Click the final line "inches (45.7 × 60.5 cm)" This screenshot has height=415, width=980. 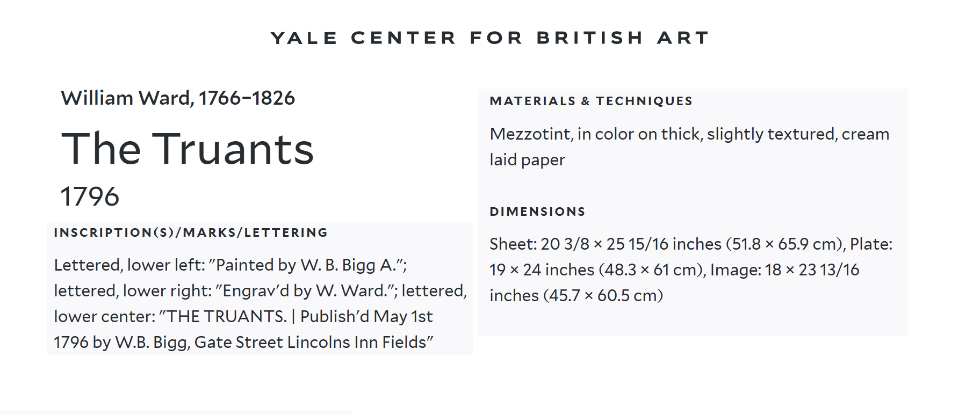(576, 296)
